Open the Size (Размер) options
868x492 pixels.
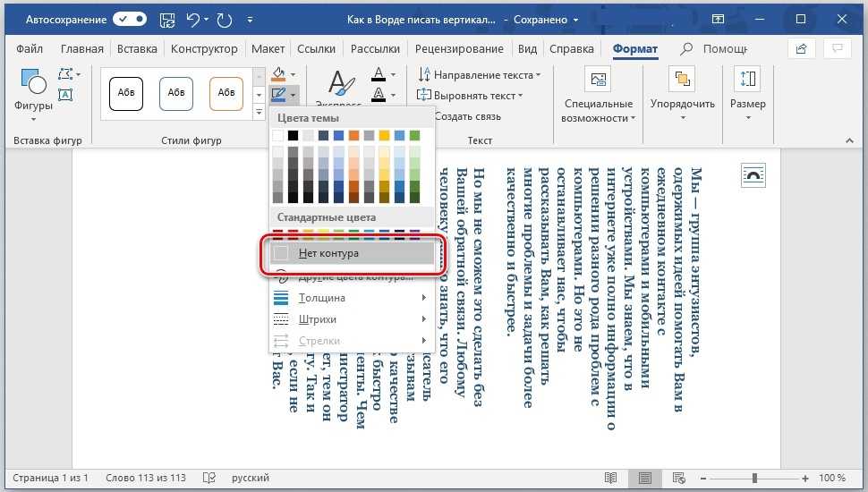tap(747, 94)
